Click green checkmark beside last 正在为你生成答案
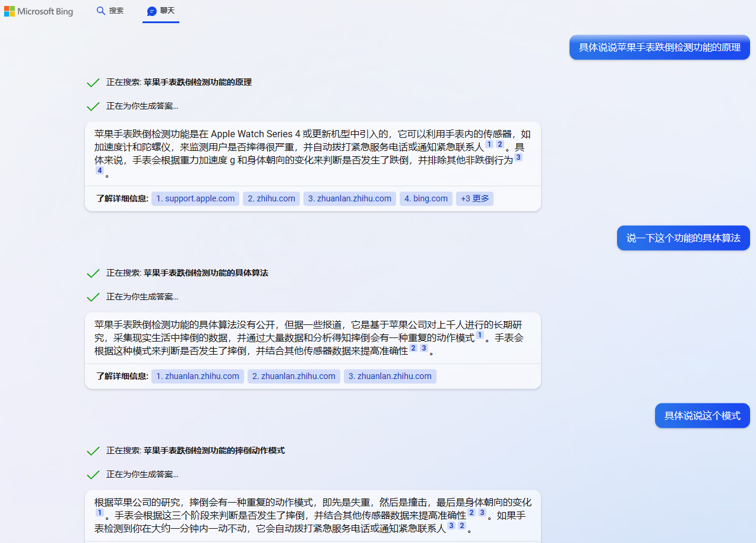The image size is (756, 543). coord(93,475)
